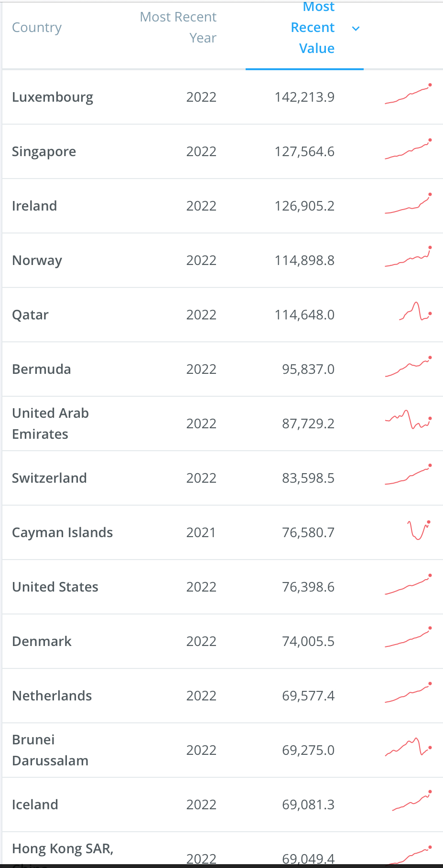Sort table by Country column header
This screenshot has width=443, height=868.
click(37, 28)
